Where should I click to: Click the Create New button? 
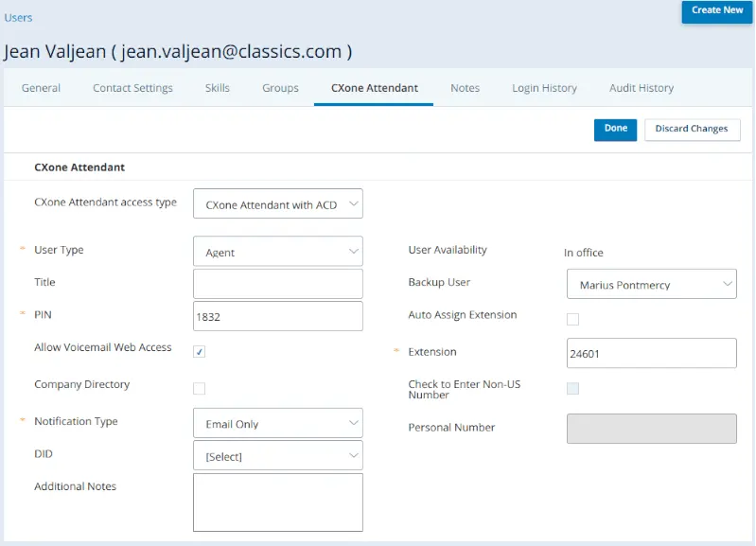[x=717, y=11]
